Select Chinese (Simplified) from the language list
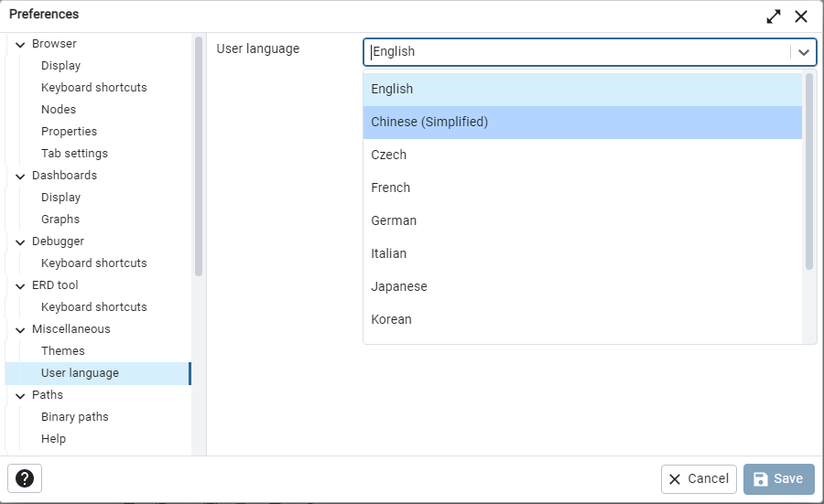824x504 pixels. point(429,122)
